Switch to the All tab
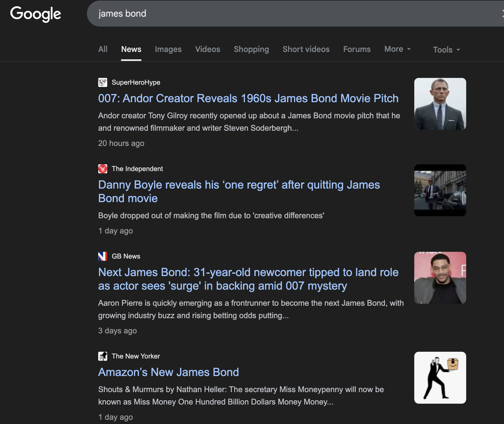This screenshot has height=424, width=504. pyautogui.click(x=103, y=49)
